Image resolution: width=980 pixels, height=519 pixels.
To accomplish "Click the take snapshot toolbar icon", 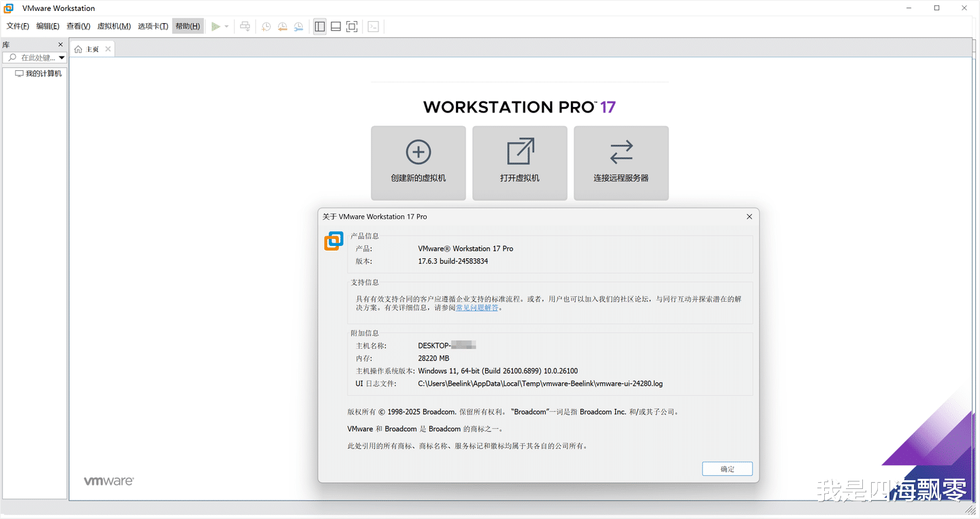I will (x=266, y=27).
